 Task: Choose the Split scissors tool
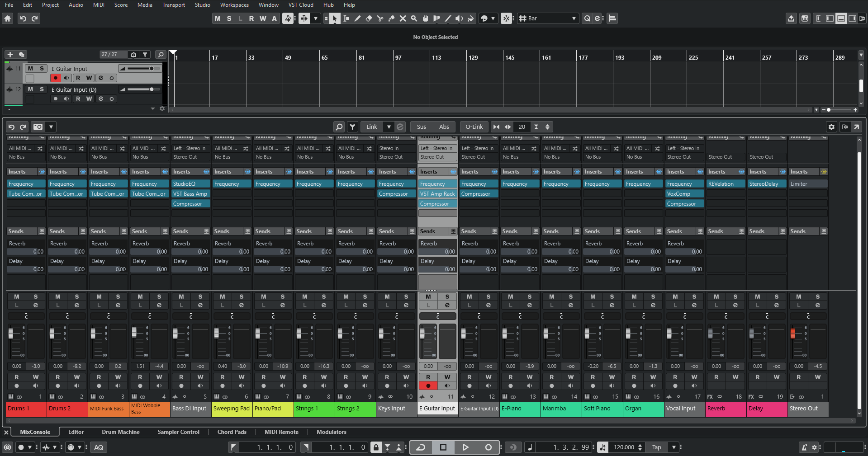click(x=380, y=19)
